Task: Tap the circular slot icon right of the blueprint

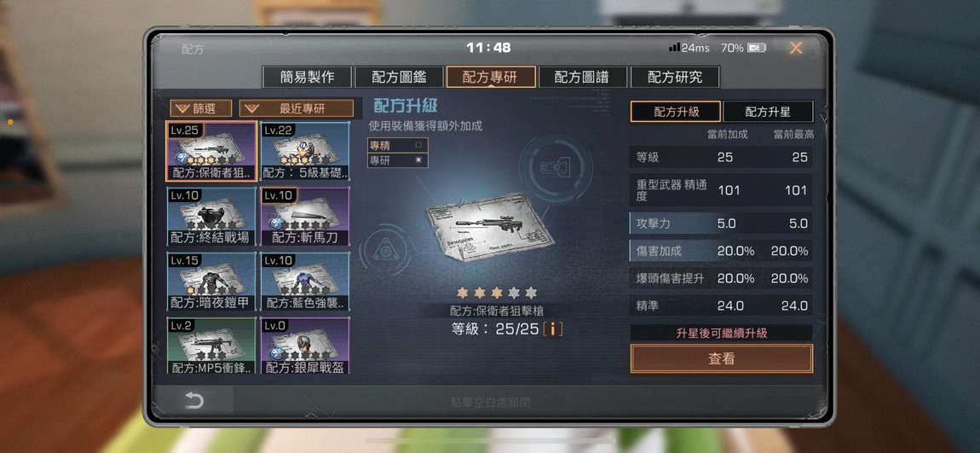Action: 555,166
